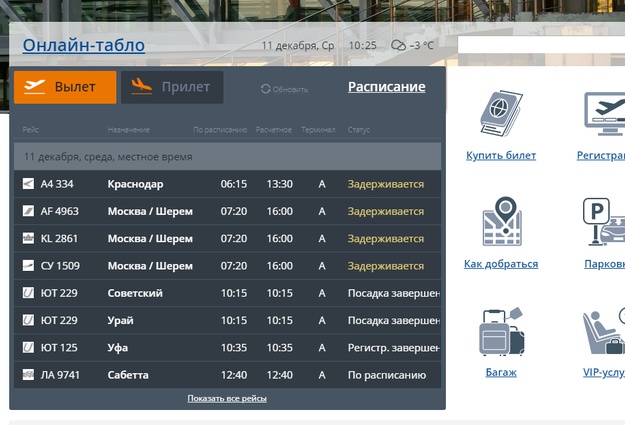Click the map pin icon for Как добраться
Screen dimensions: 625x425
tap(501, 222)
